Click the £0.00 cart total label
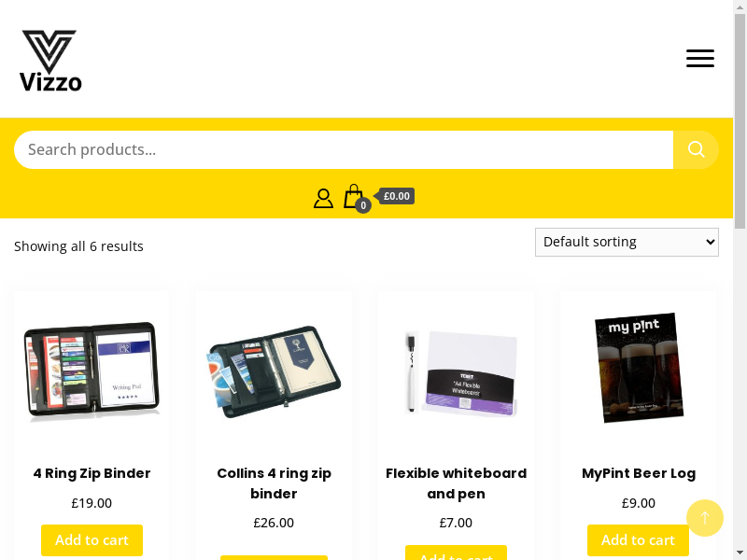 point(396,196)
